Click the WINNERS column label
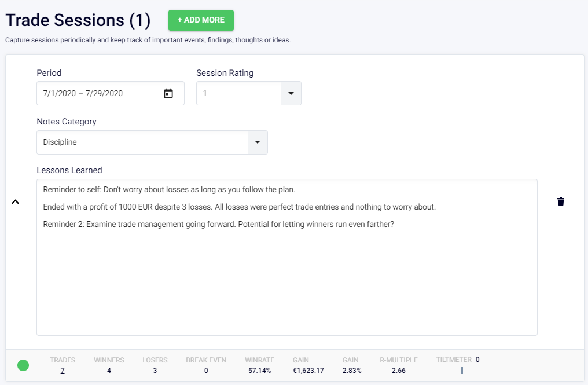The image size is (588, 385). (109, 360)
